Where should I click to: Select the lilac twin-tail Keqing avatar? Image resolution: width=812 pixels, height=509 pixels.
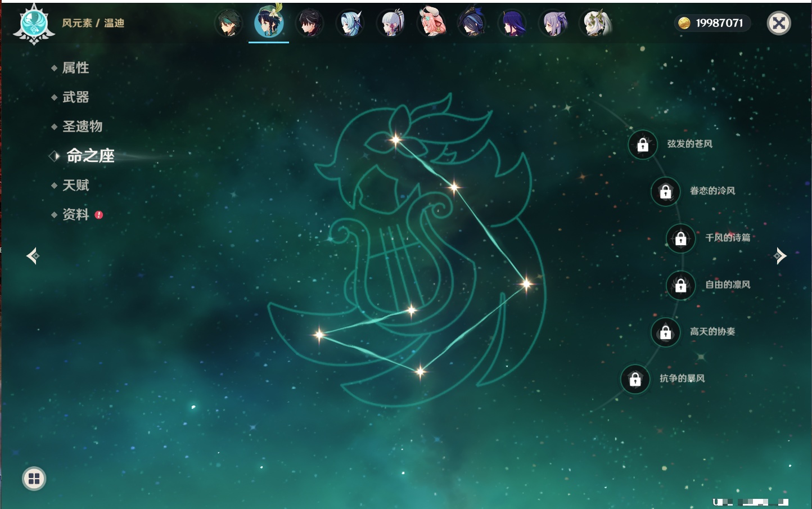pos(553,24)
